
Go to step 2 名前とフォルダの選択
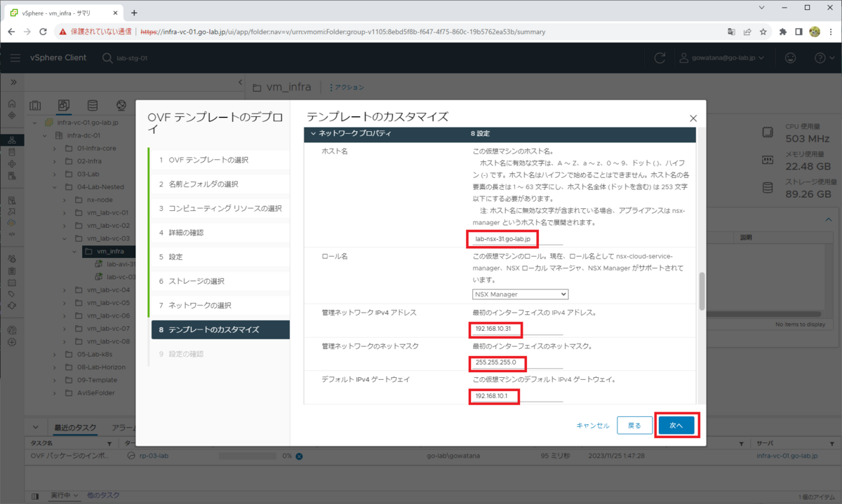coord(220,184)
